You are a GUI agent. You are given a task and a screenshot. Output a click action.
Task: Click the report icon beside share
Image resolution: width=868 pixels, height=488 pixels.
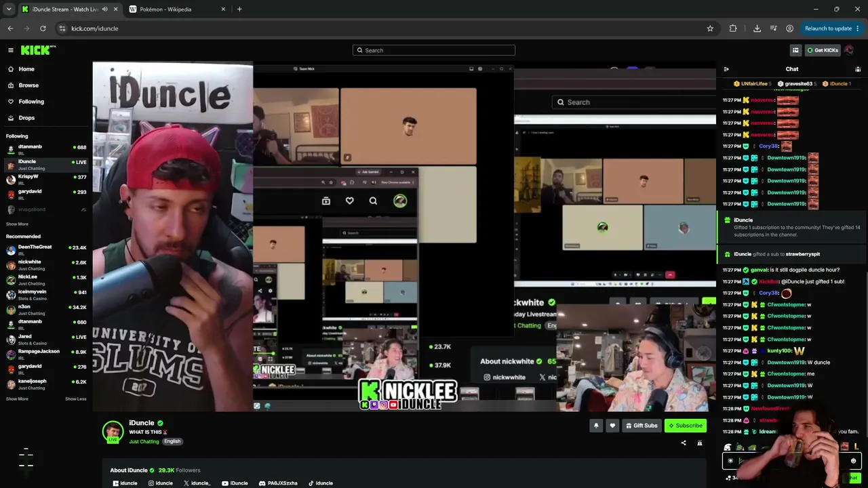click(x=700, y=443)
